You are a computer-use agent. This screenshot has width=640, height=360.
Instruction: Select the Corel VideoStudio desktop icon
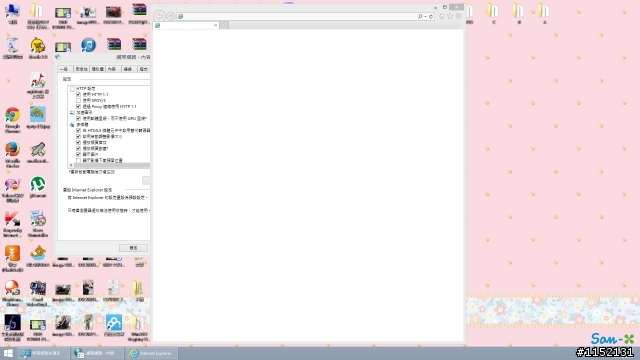click(38, 293)
